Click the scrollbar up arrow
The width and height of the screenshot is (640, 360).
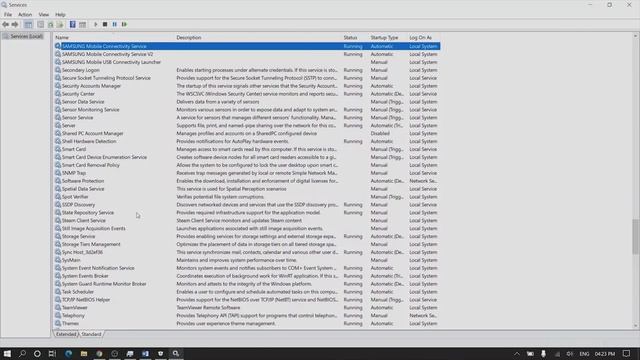click(636, 36)
